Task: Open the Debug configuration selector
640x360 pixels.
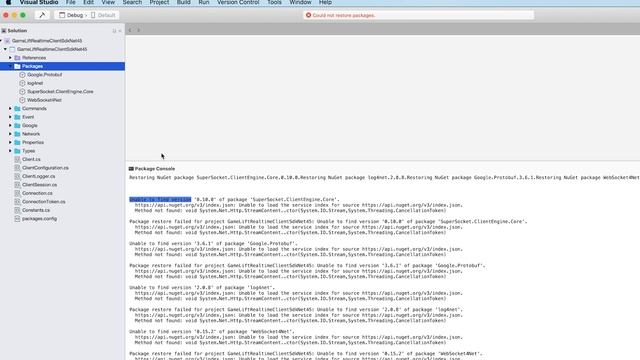Action: click(x=71, y=15)
